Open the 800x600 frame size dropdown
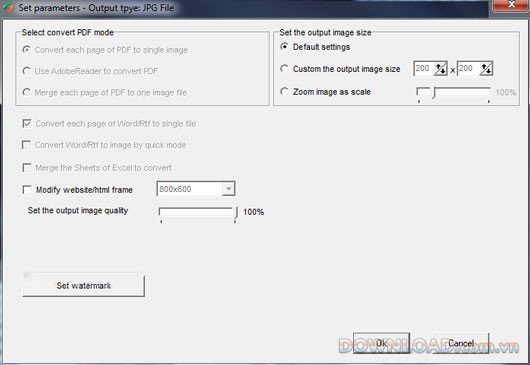 coord(228,189)
